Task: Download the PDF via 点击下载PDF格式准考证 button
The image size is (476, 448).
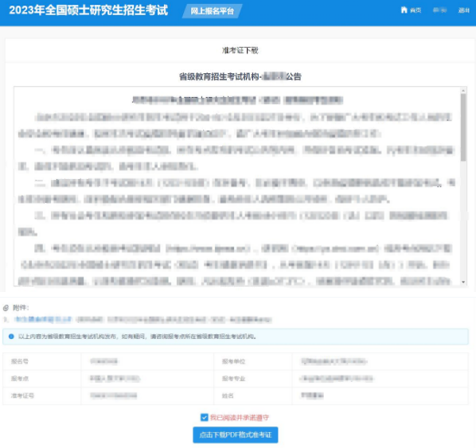Action: [236, 435]
